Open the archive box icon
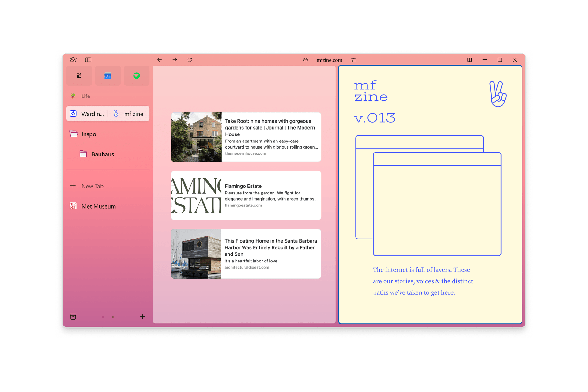The image size is (588, 392). coord(73,317)
